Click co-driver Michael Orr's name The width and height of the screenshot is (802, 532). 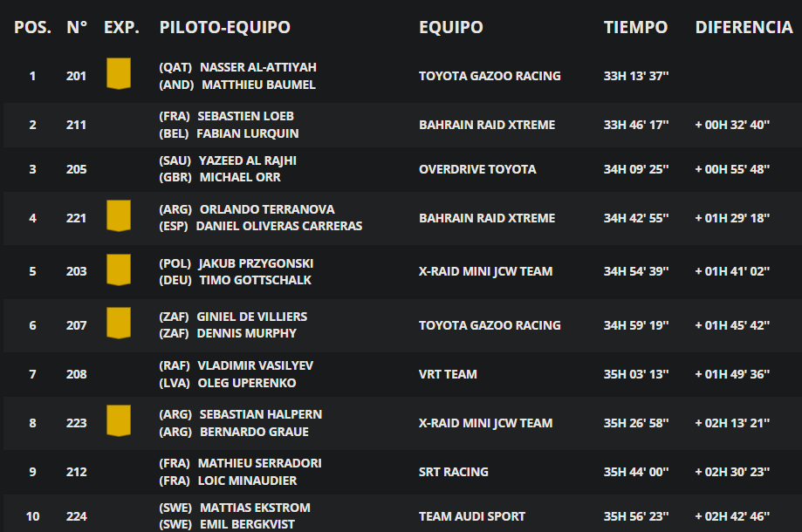[240, 177]
